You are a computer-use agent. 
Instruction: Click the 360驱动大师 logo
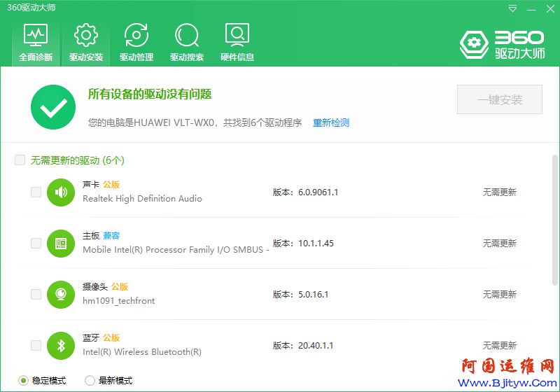point(501,44)
